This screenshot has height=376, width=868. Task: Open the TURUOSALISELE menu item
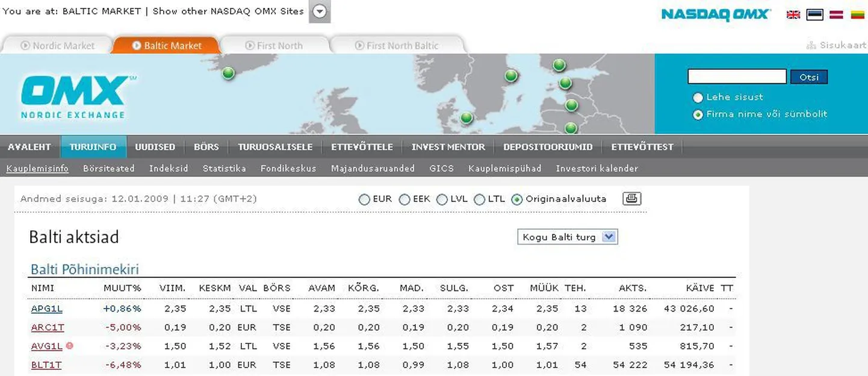pos(275,147)
